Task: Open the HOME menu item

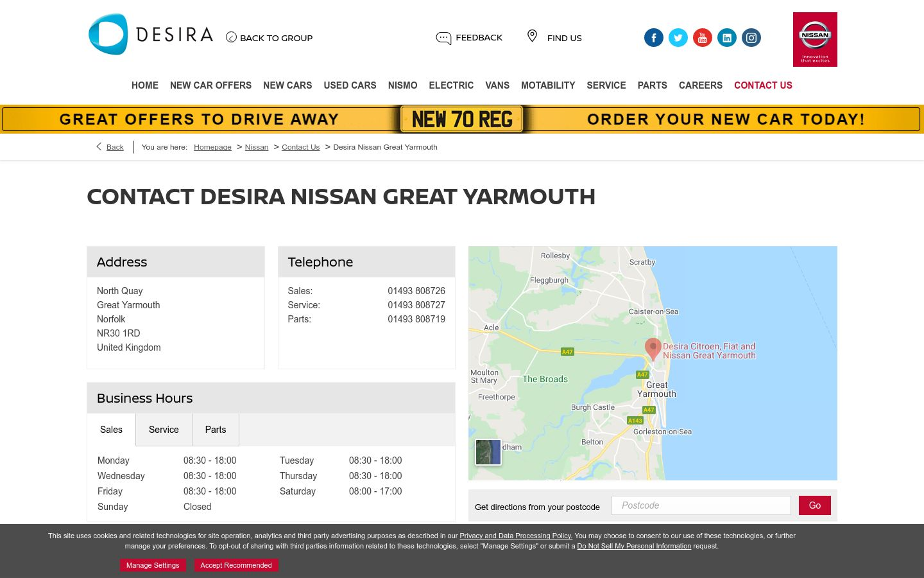Action: click(145, 85)
